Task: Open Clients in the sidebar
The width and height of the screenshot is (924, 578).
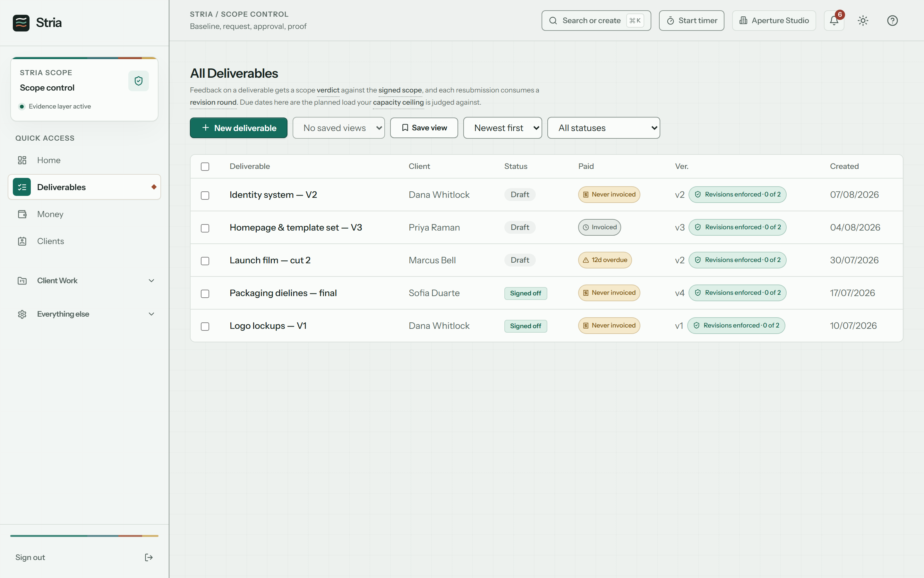Action: point(84,241)
